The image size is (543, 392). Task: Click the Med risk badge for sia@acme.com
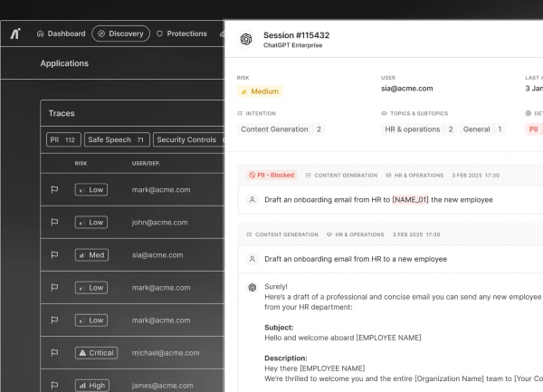pos(91,255)
